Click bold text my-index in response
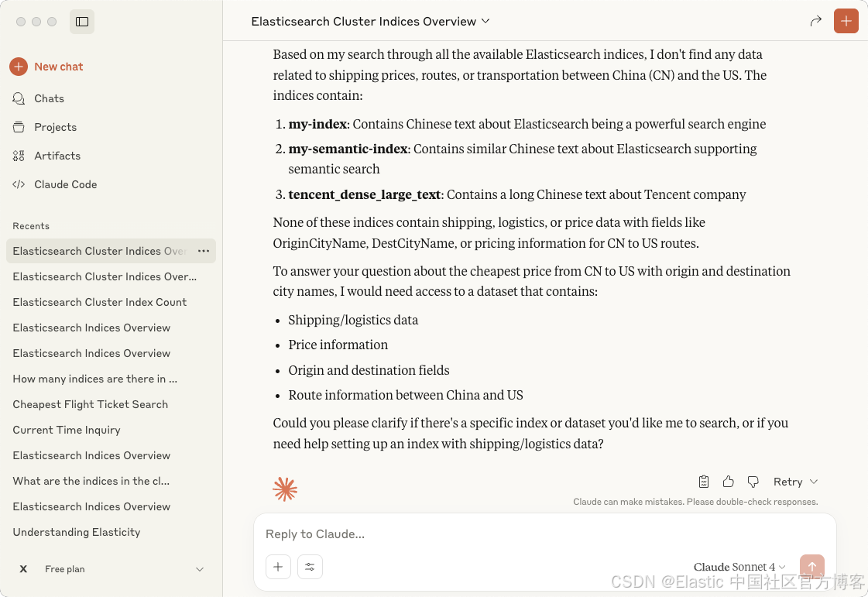Image resolution: width=868 pixels, height=597 pixels. pos(317,124)
